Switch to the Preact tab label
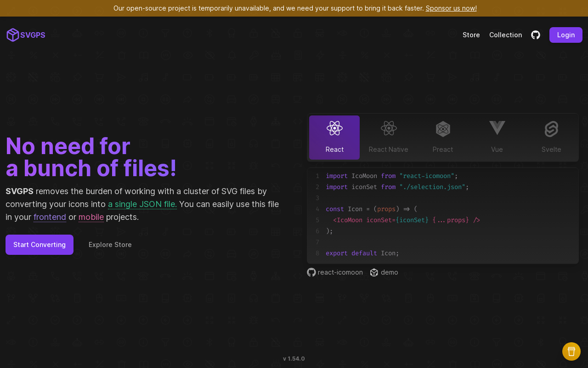588x368 pixels. click(443, 149)
